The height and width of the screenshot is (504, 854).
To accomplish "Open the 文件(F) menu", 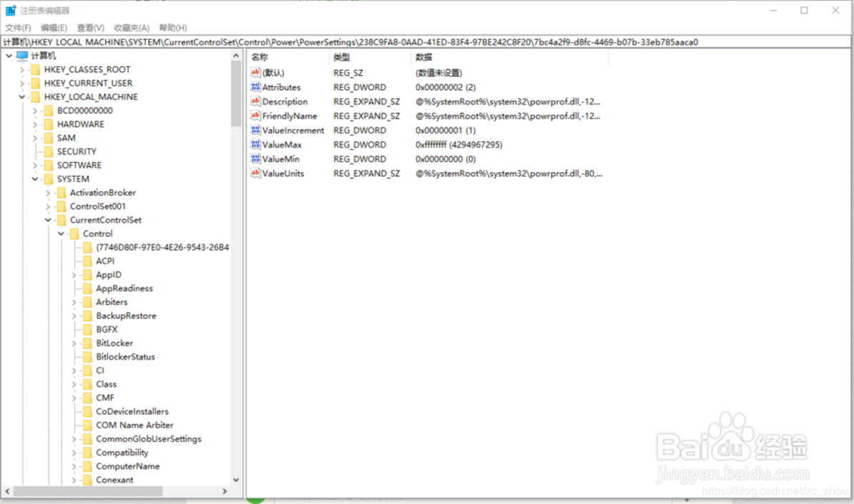I will click(19, 28).
